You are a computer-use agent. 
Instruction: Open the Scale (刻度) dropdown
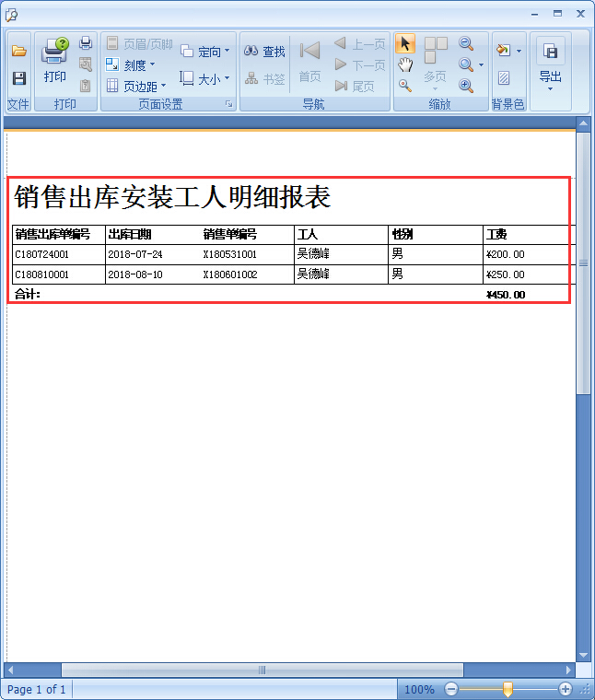click(x=131, y=64)
